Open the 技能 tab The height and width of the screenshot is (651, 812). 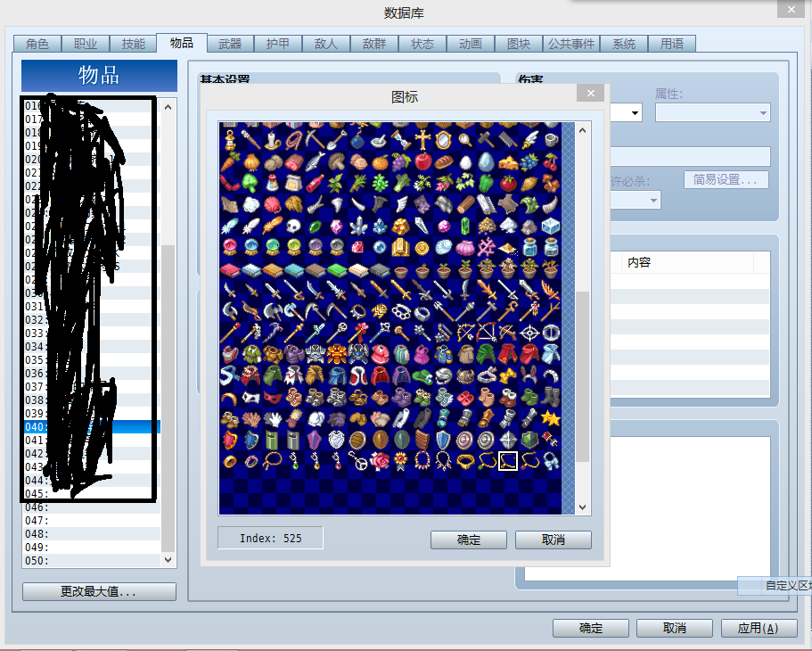pyautogui.click(x=134, y=44)
